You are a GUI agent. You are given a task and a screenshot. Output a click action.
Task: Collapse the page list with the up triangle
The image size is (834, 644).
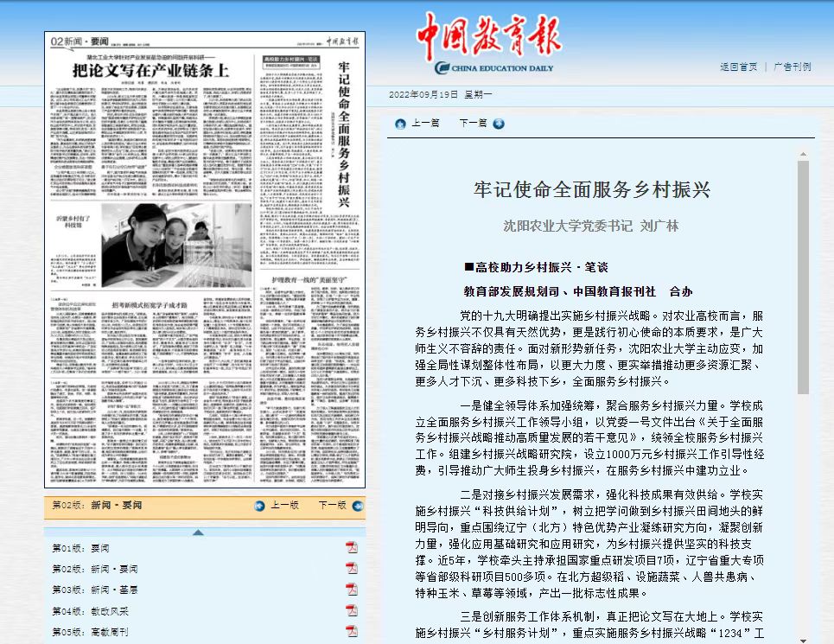pos(198,532)
